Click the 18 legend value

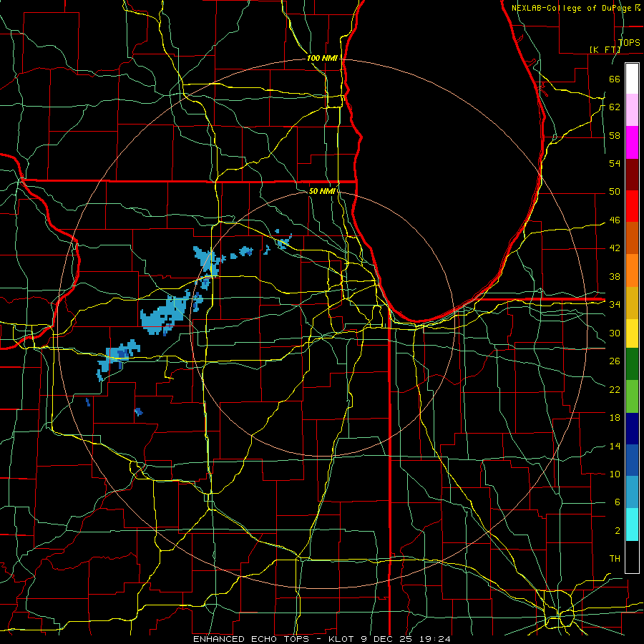(615, 418)
